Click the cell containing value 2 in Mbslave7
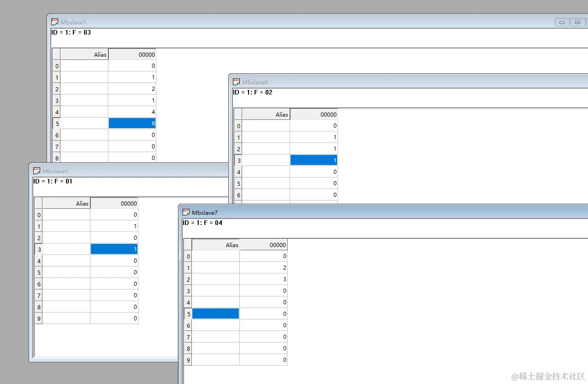588x384 pixels. [264, 267]
